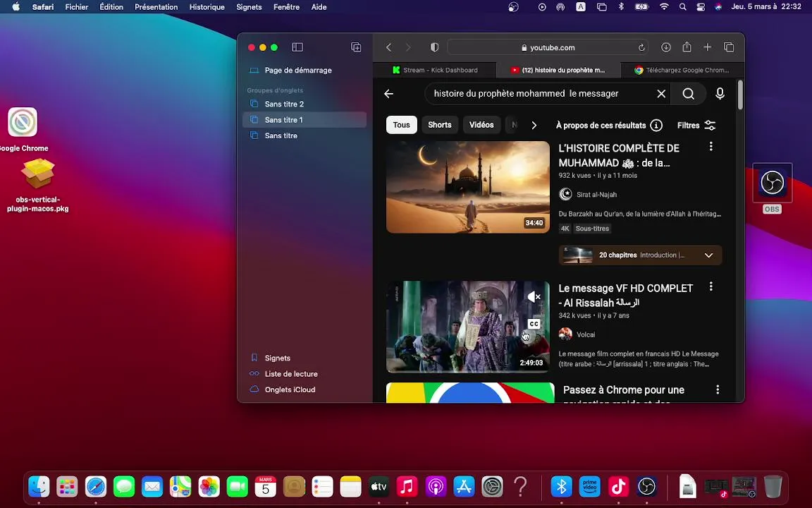Open Finder from the Dock

[x=39, y=487]
